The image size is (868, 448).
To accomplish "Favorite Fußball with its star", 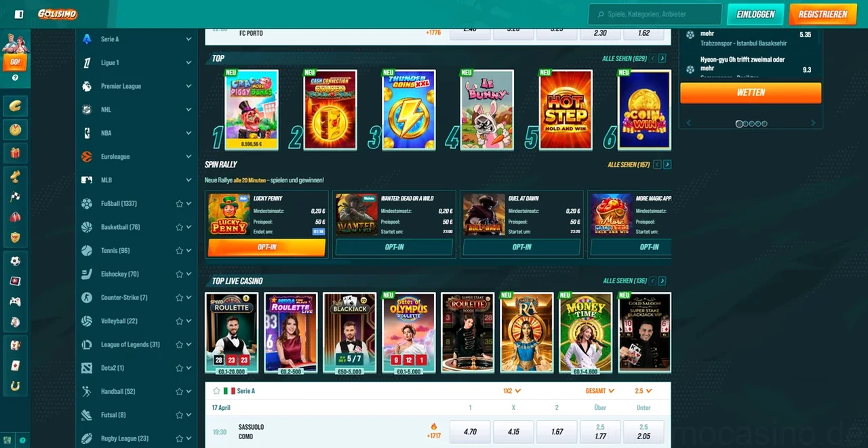I will [180, 203].
